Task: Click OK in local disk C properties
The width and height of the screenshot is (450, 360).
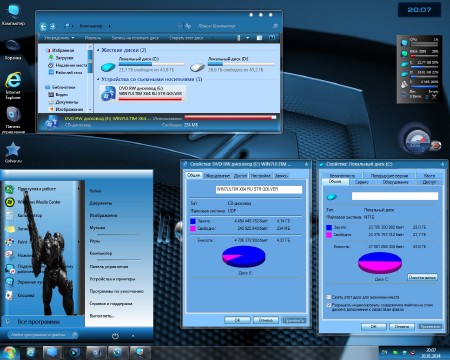Action: click(x=373, y=327)
